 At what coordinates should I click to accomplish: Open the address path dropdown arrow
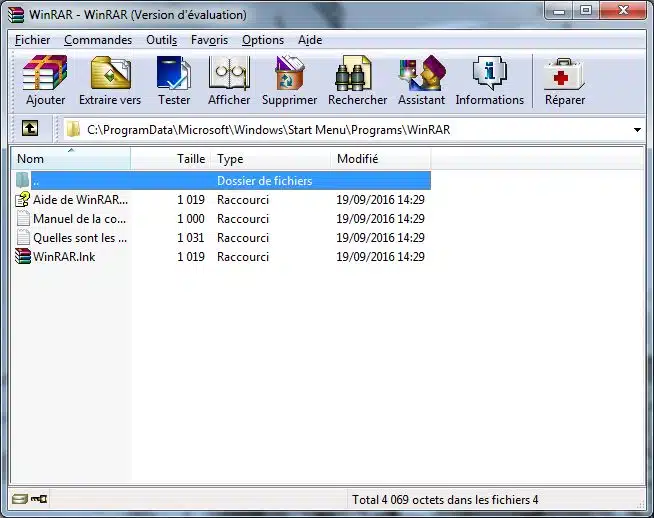pos(637,130)
